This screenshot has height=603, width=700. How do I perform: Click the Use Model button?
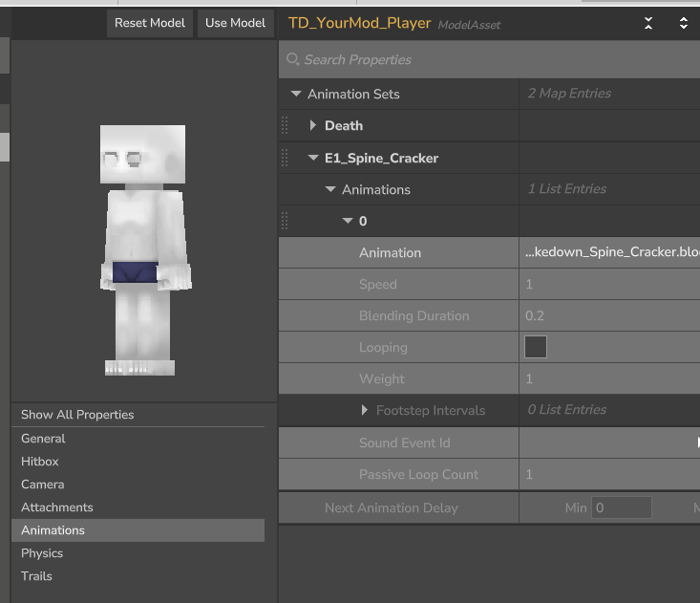pos(235,23)
